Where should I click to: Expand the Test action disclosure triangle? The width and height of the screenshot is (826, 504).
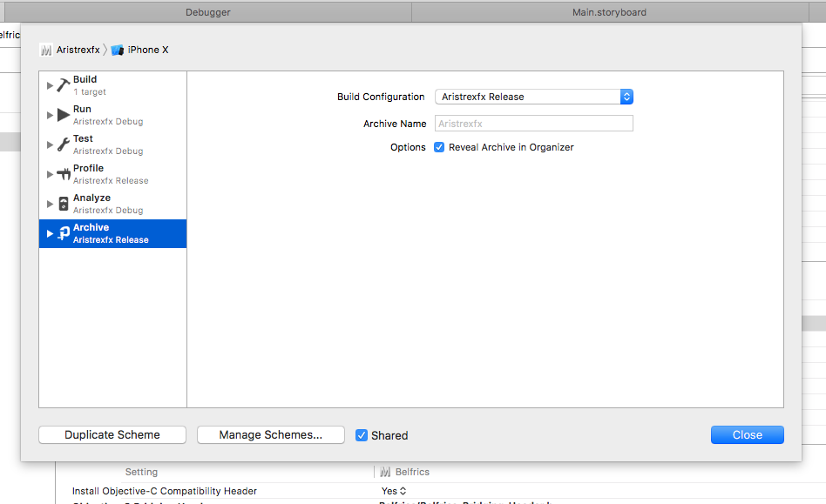(x=50, y=144)
